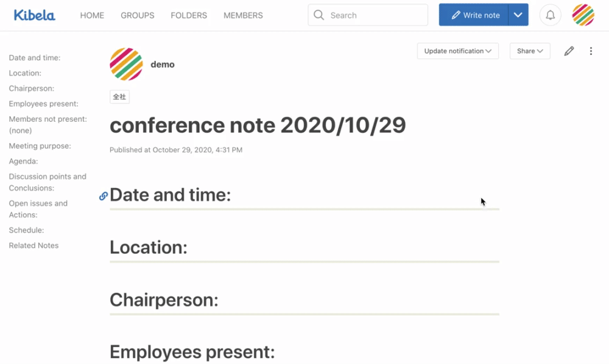This screenshot has height=364, width=609.
Task: Go to the HOME menu
Action: coord(92,15)
